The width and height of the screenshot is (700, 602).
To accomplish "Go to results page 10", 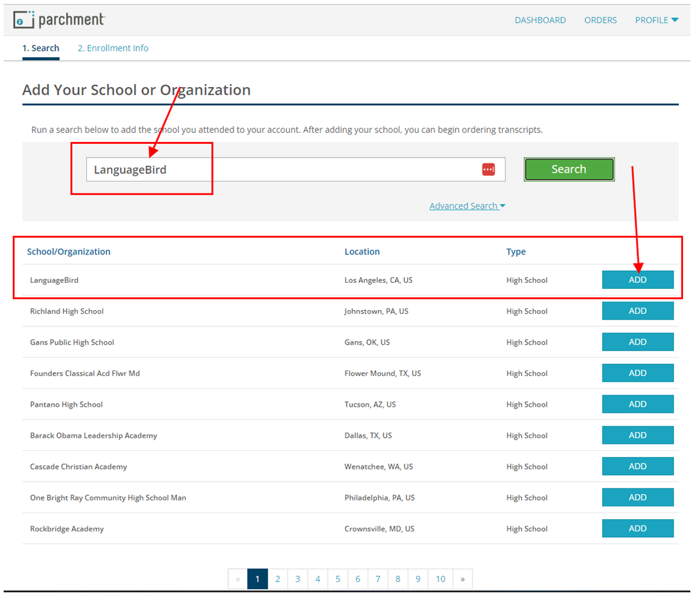I will 441,579.
